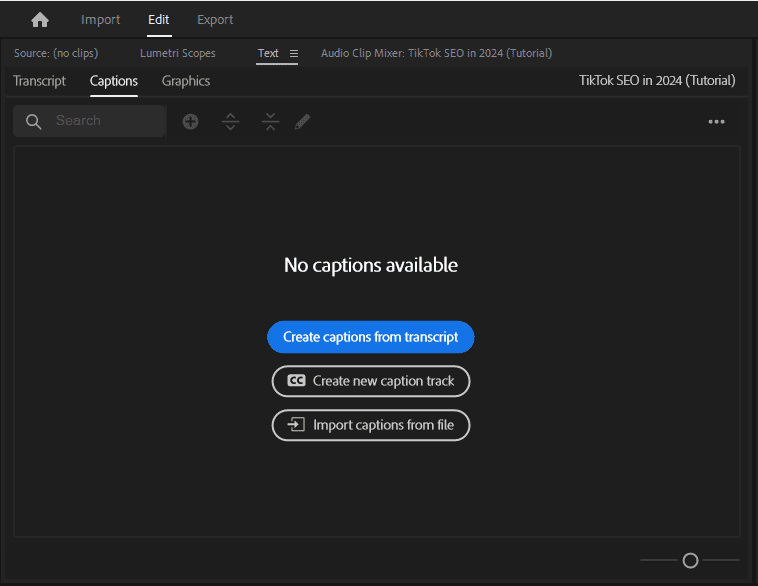The image size is (758, 586).
Task: Select the Edit workspace tab
Action: (159, 20)
